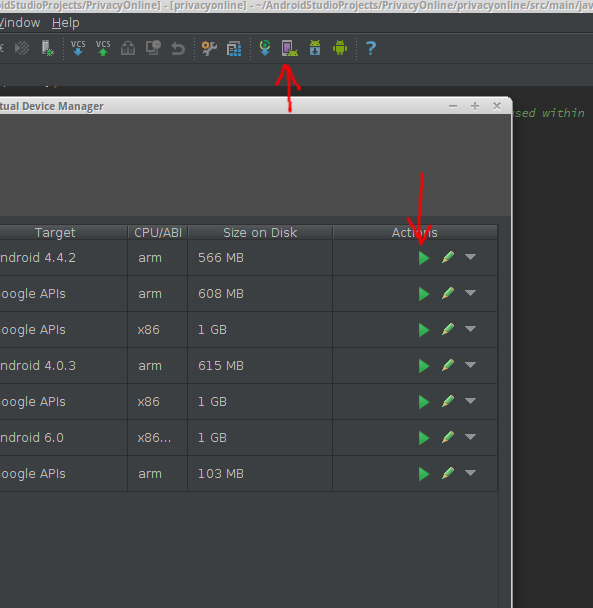This screenshot has height=608, width=593.
Task: Open Settings via the wrench icon
Action: [x=209, y=48]
